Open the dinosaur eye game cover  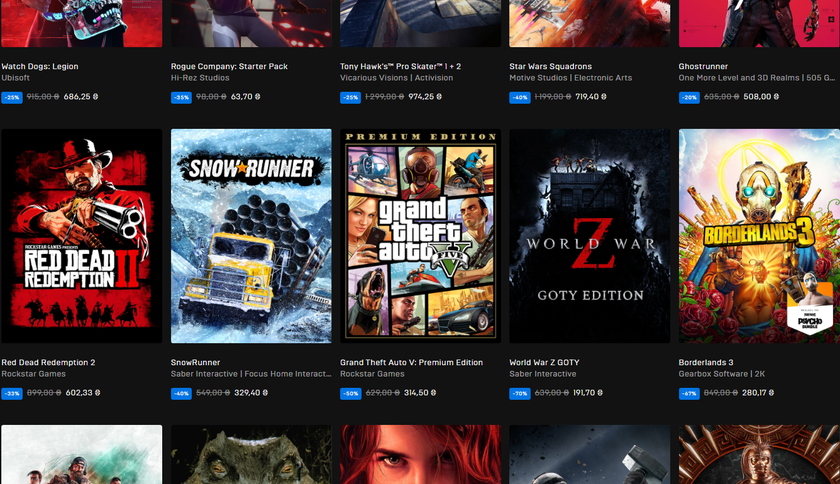(x=251, y=455)
